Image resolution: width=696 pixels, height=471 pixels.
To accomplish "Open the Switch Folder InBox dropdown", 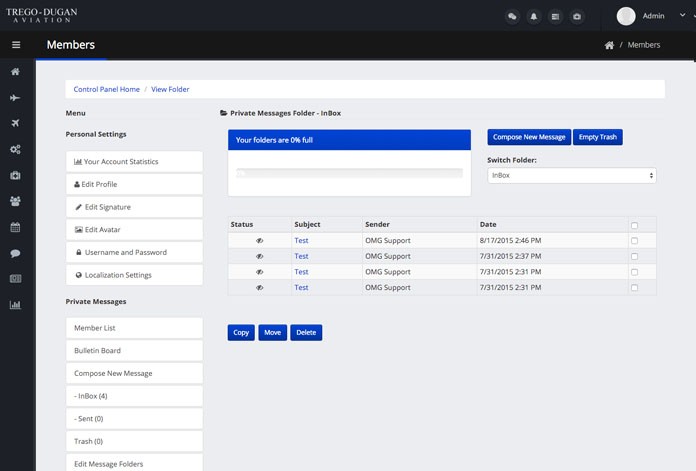I will [571, 175].
